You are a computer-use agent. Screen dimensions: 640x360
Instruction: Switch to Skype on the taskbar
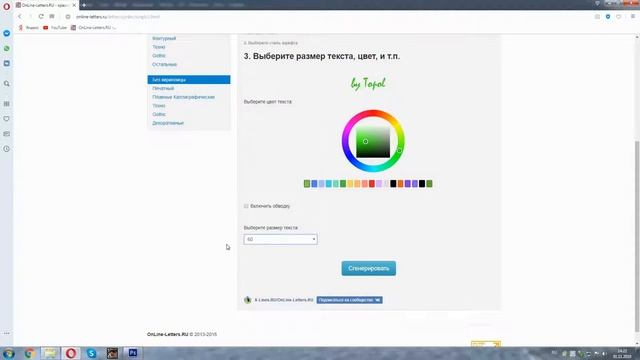pyautogui.click(x=91, y=353)
